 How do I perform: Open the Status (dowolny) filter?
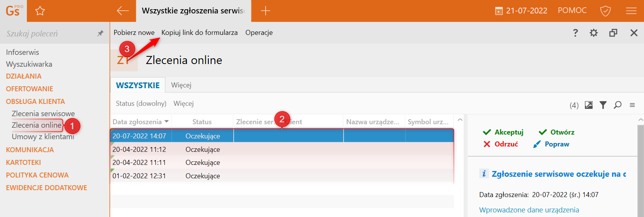tap(141, 104)
